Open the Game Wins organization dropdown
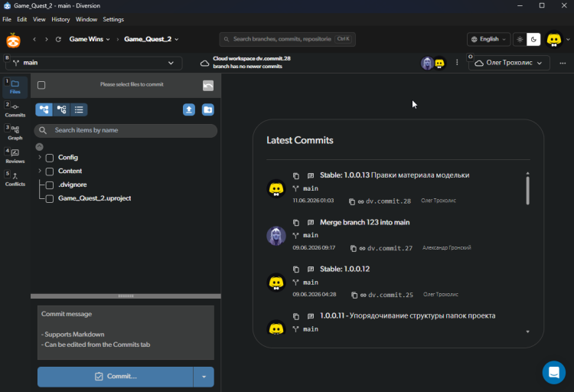The image size is (574, 392). tap(90, 39)
